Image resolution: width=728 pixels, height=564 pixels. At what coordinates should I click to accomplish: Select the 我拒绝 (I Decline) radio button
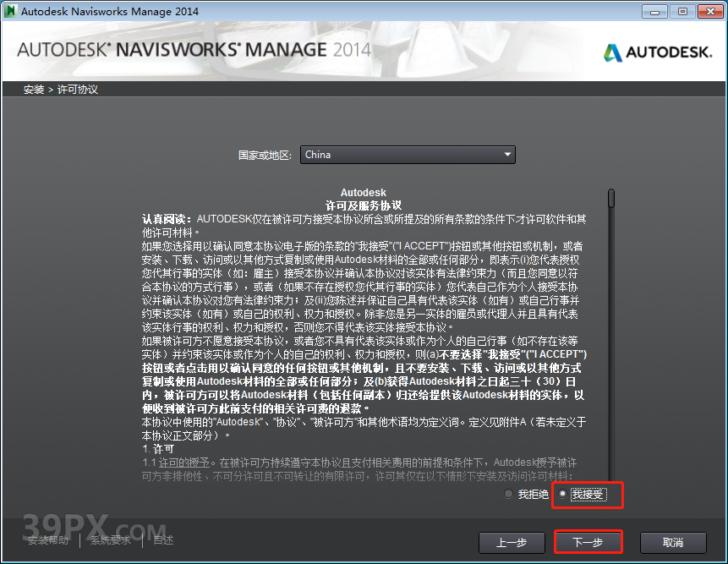(508, 494)
